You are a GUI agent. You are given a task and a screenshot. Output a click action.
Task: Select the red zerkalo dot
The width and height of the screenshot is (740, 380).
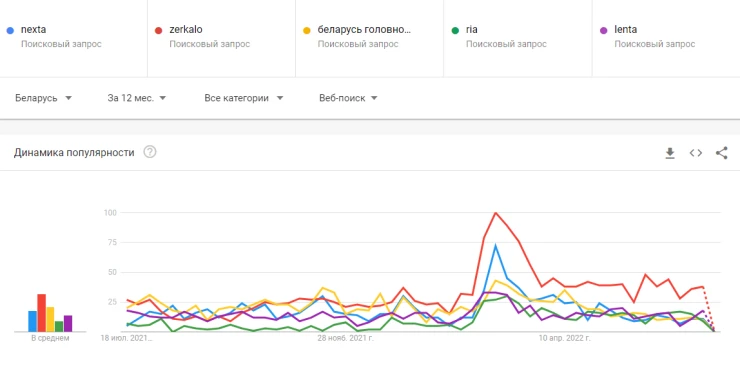click(x=159, y=30)
